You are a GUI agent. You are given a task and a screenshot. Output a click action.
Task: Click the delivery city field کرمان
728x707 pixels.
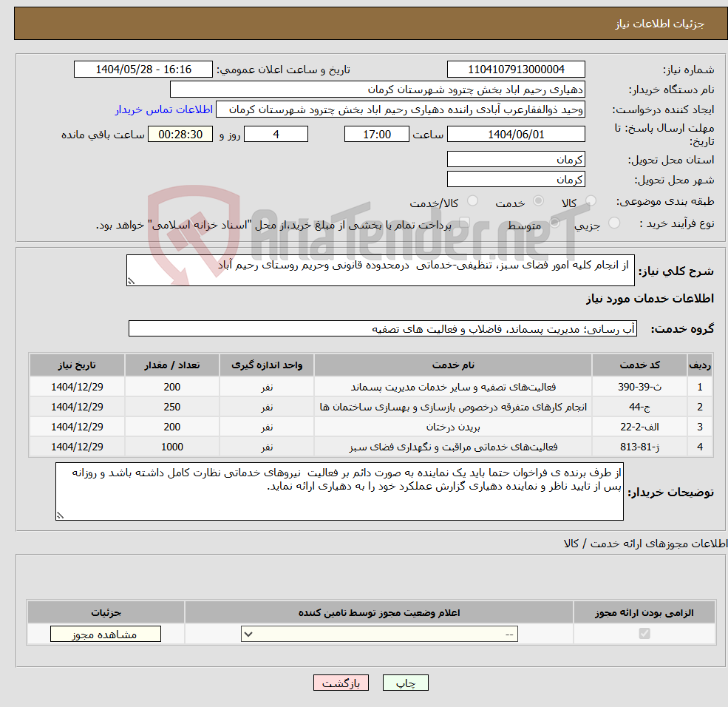click(x=516, y=179)
